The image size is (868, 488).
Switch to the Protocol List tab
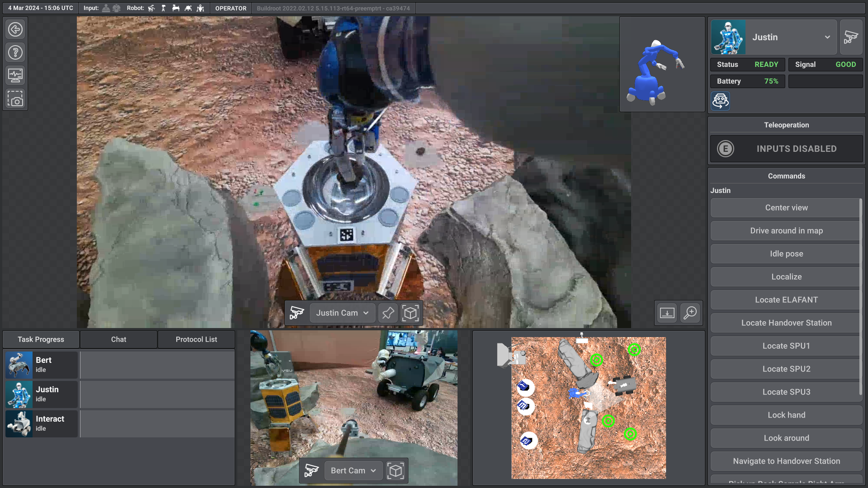tap(196, 339)
